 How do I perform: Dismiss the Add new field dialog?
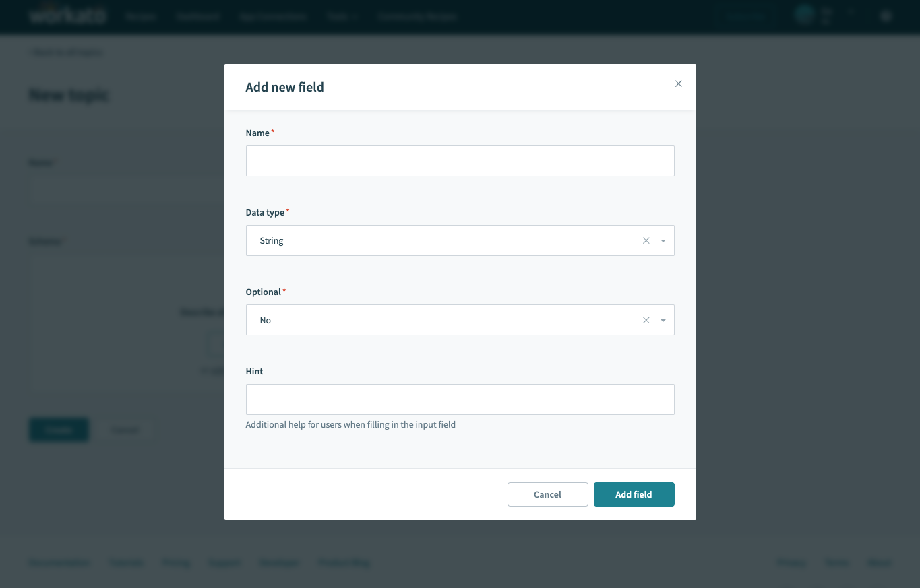[678, 84]
